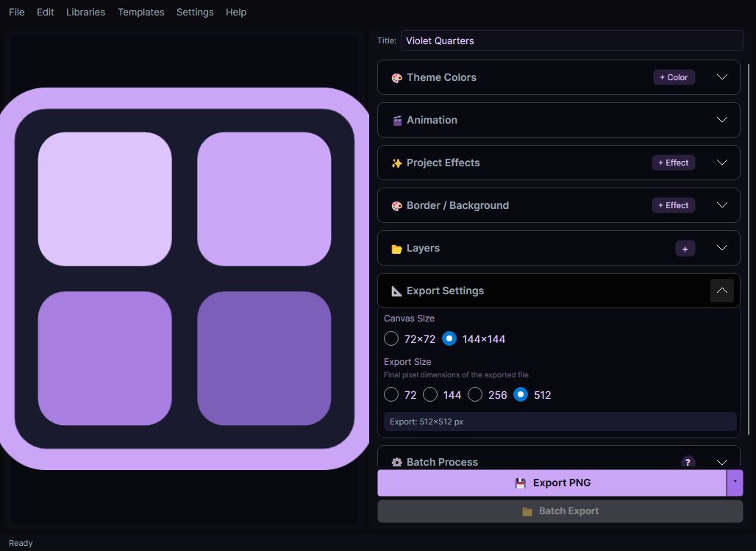The width and height of the screenshot is (756, 551).
Task: Open the File menu
Action: pyautogui.click(x=16, y=12)
